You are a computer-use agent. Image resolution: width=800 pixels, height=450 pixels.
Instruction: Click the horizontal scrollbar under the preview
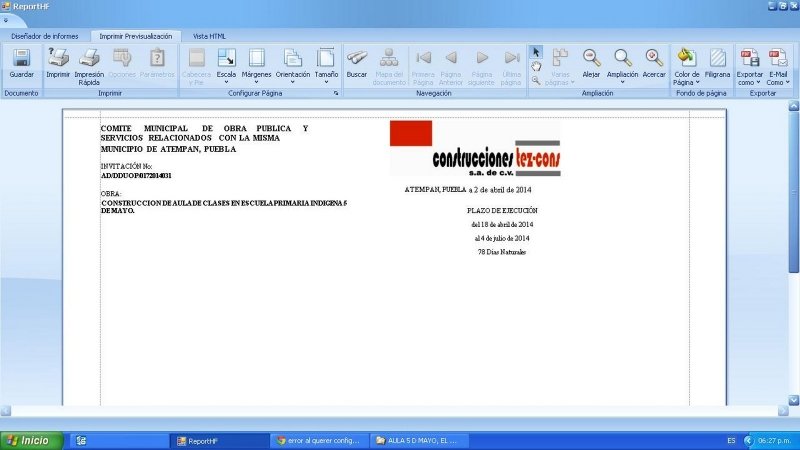pos(400,410)
